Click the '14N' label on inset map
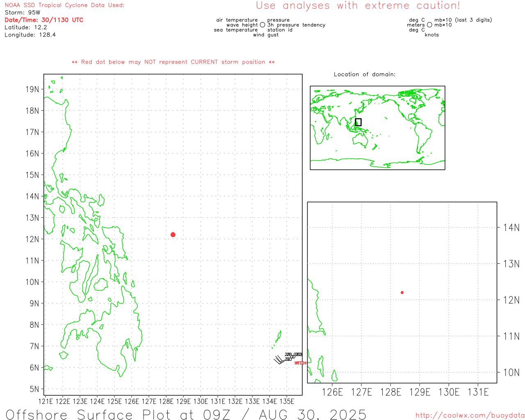Screen dimensions: 525x420 [x=511, y=228]
